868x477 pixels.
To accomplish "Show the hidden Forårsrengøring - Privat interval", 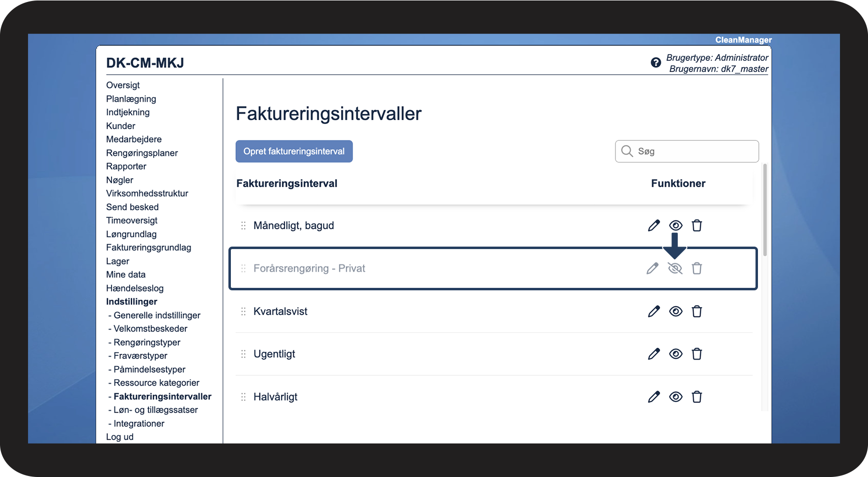I will [675, 268].
